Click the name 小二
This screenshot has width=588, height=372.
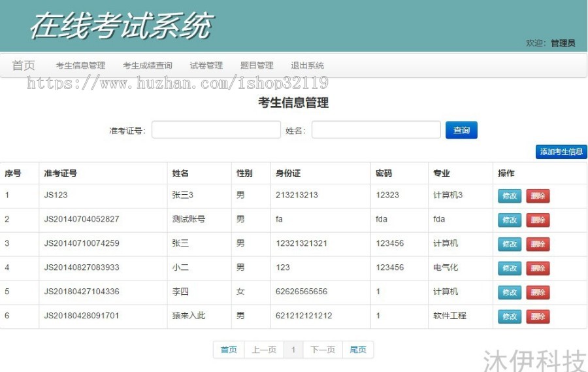pyautogui.click(x=180, y=267)
